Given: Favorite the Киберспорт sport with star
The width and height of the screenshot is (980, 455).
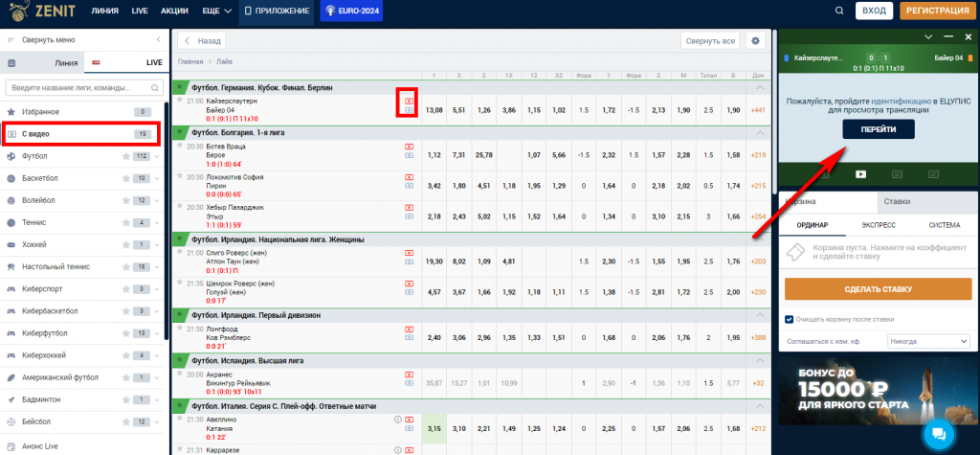Looking at the screenshot, I should click(125, 289).
